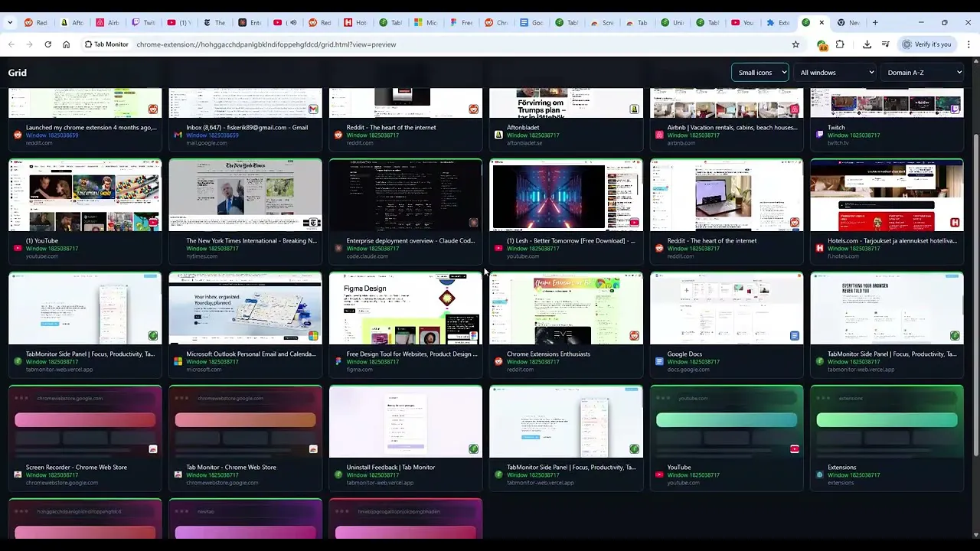
Task: Open the Google Docs tab thumbnail
Action: (727, 308)
